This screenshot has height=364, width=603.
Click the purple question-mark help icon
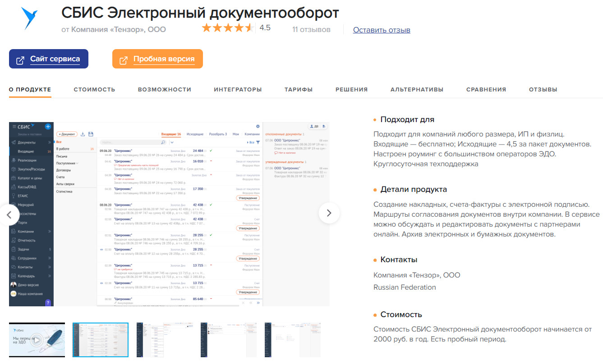coord(48,302)
